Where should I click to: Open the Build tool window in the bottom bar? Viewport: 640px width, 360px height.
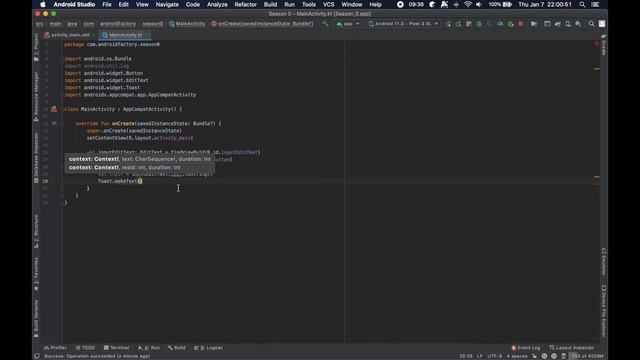(176, 348)
